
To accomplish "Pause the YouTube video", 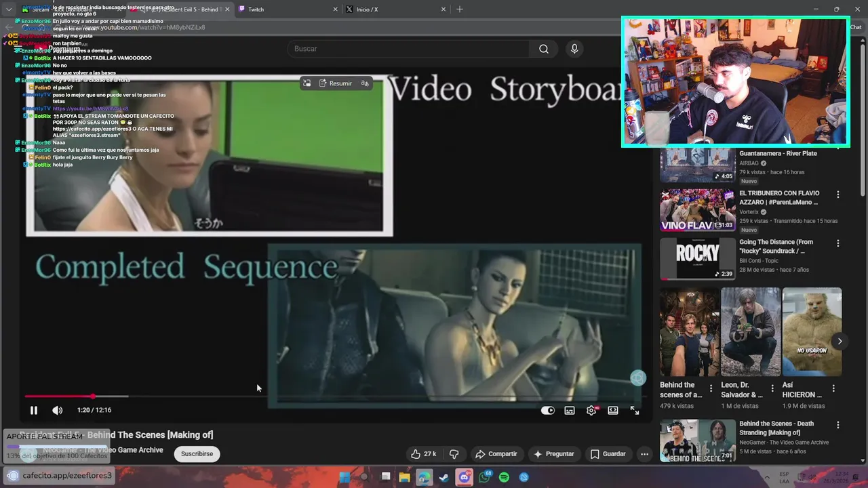I will (33, 410).
